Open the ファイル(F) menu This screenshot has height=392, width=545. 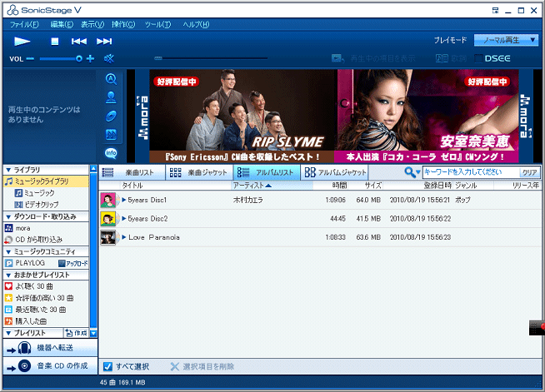[24, 24]
